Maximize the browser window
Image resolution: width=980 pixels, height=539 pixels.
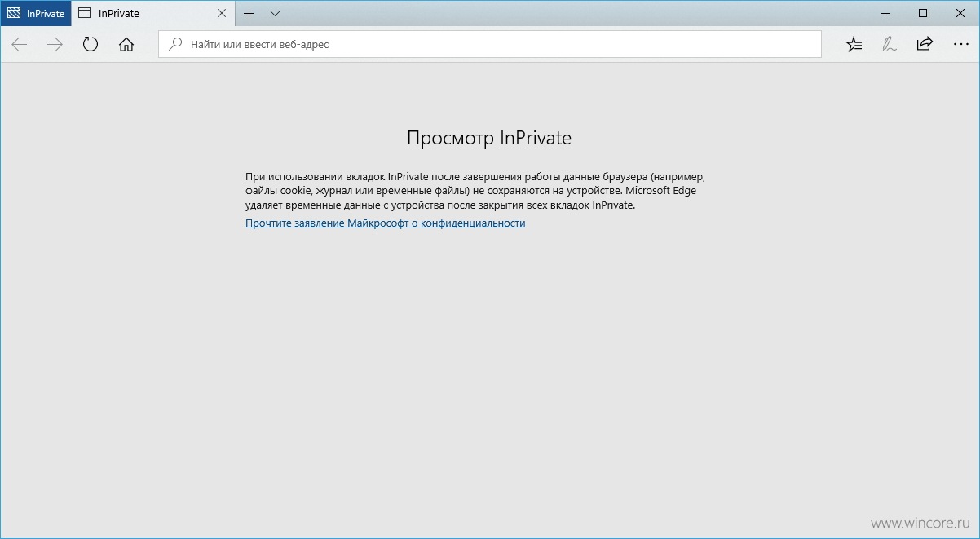(923, 13)
